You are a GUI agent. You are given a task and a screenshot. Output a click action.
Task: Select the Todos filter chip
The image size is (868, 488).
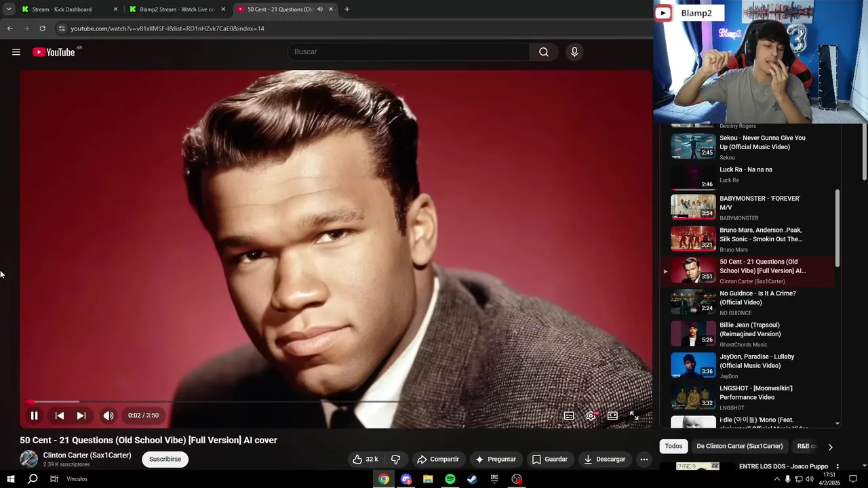(673, 446)
